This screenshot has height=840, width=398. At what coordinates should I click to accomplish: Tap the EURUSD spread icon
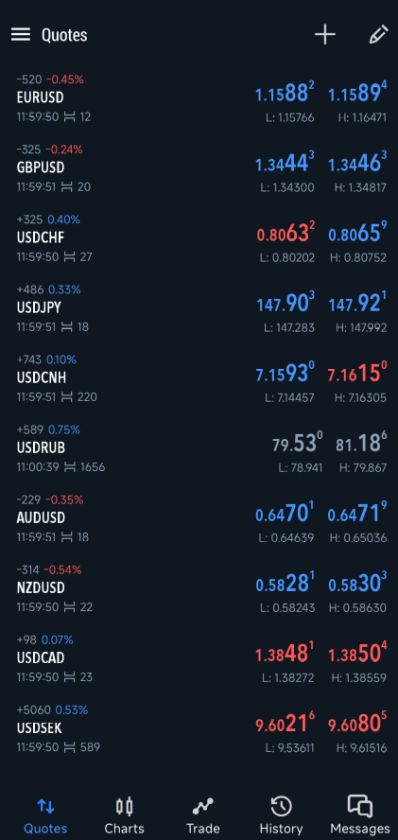point(69,117)
